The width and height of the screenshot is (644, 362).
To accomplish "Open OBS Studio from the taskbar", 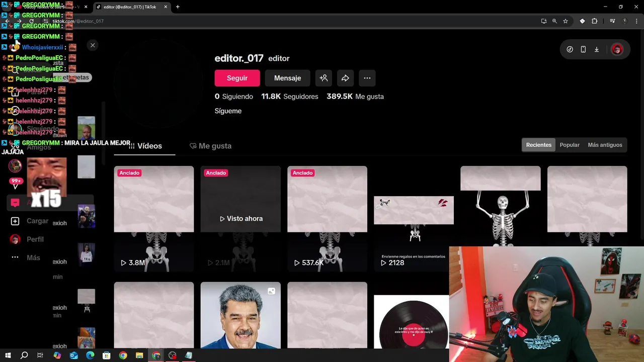I will coord(173,355).
